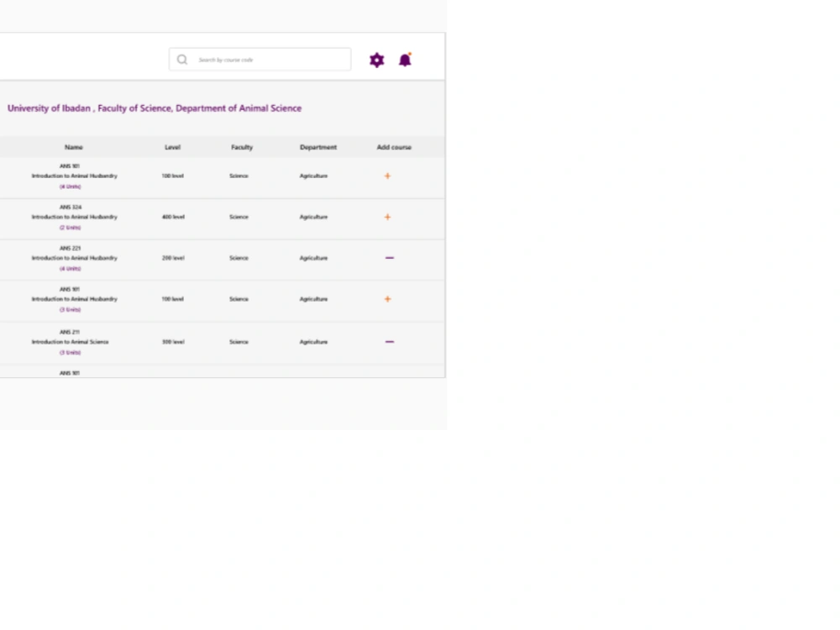Screen dimensions: 840x630
Task: Click the search magnifier icon
Action: pos(181,59)
